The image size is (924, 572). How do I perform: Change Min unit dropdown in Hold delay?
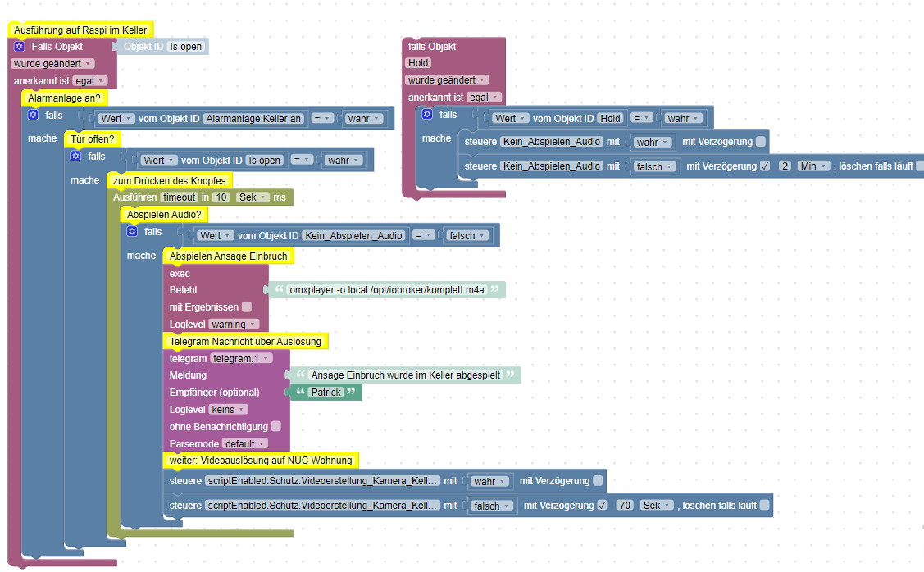[x=814, y=166]
